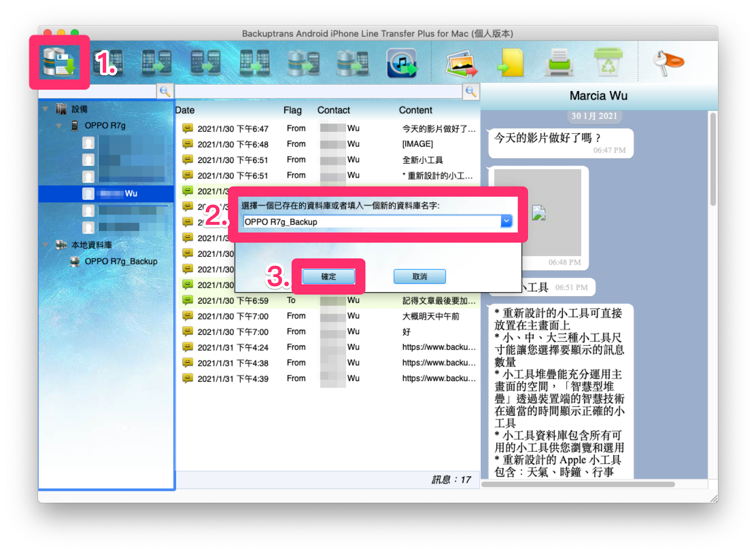Click the left sidebar search magnifier icon
This screenshot has width=756, height=553.
(165, 91)
